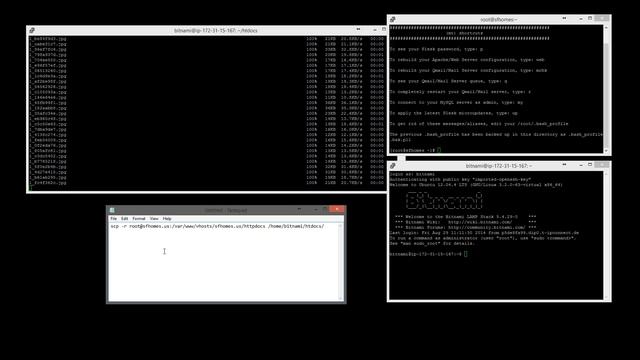The width and height of the screenshot is (640, 360).
Task: Maximize the Notepad window
Action: pos(325,209)
